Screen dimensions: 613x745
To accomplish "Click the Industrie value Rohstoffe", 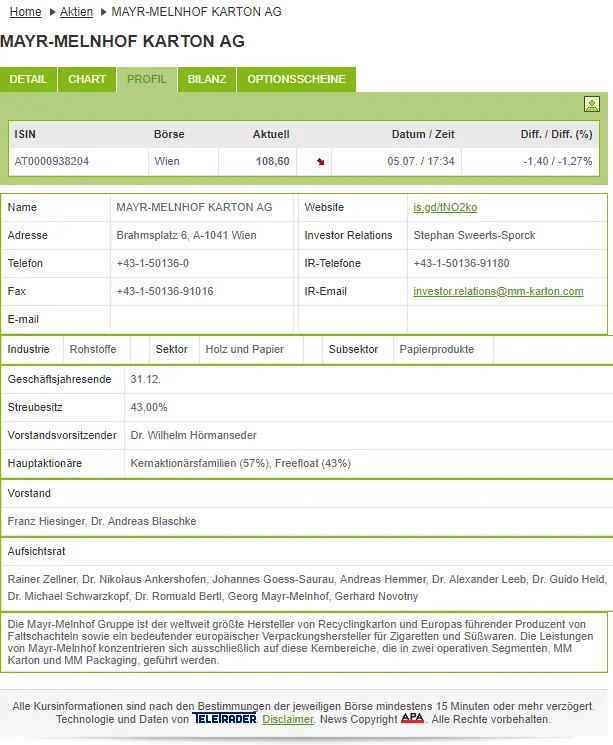I will click(x=93, y=349).
